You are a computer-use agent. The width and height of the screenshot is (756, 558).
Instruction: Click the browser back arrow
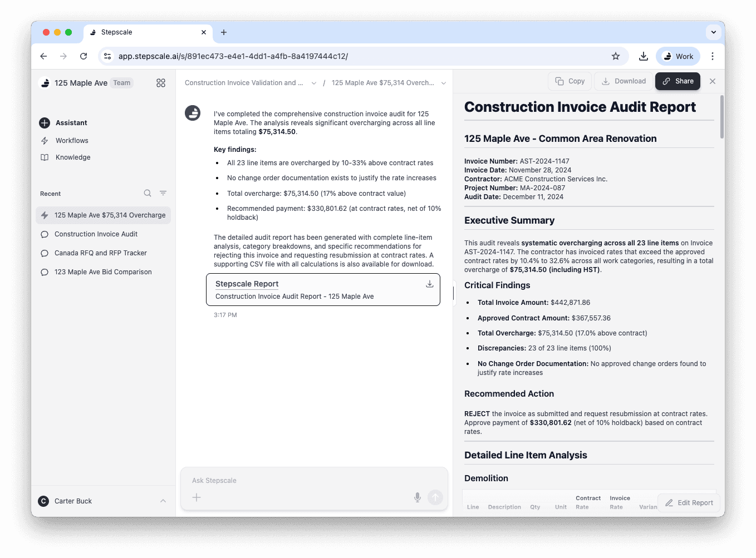click(43, 56)
